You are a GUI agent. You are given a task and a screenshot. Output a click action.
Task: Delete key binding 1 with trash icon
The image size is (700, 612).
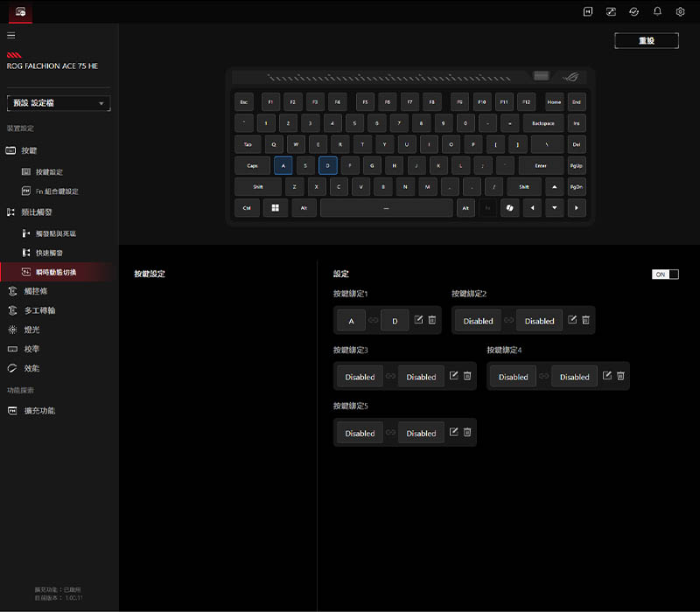point(432,320)
